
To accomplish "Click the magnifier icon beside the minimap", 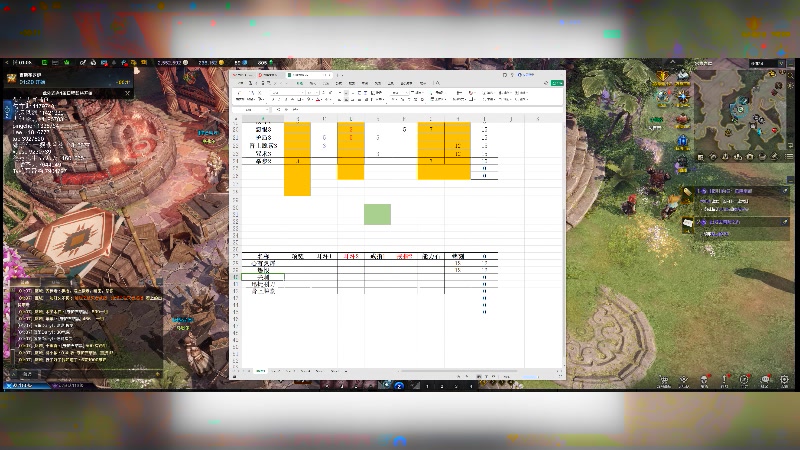I will 790,76.
